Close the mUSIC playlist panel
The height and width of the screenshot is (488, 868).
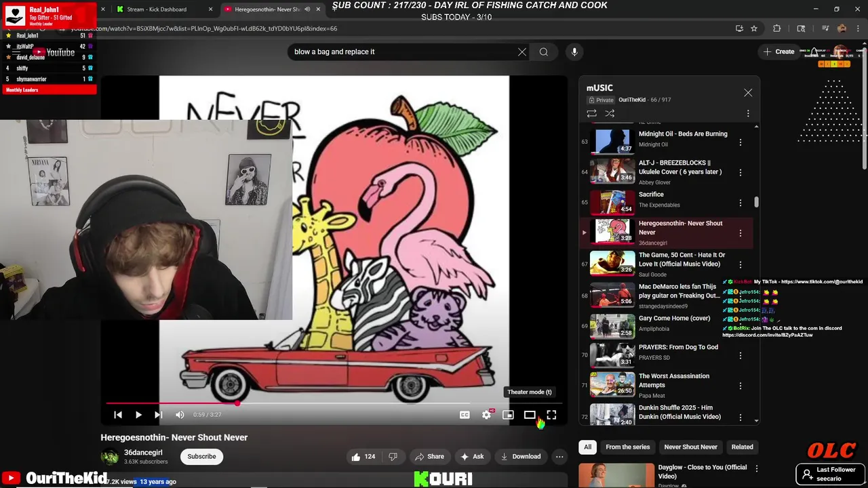(x=748, y=93)
